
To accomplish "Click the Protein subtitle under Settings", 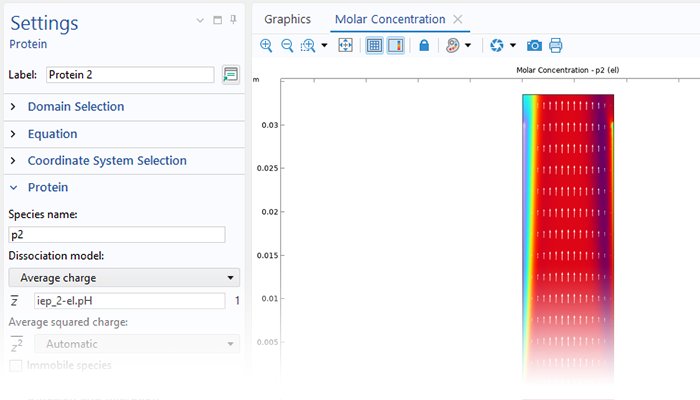I will (x=28, y=44).
